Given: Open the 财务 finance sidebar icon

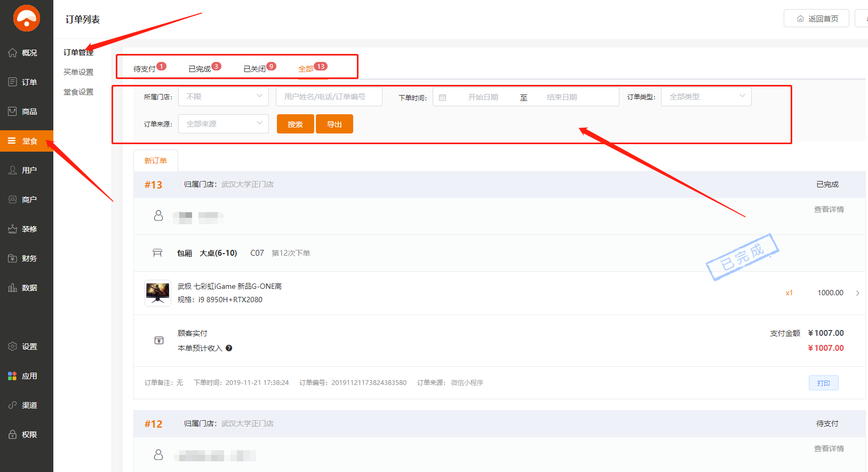Looking at the screenshot, I should point(13,258).
